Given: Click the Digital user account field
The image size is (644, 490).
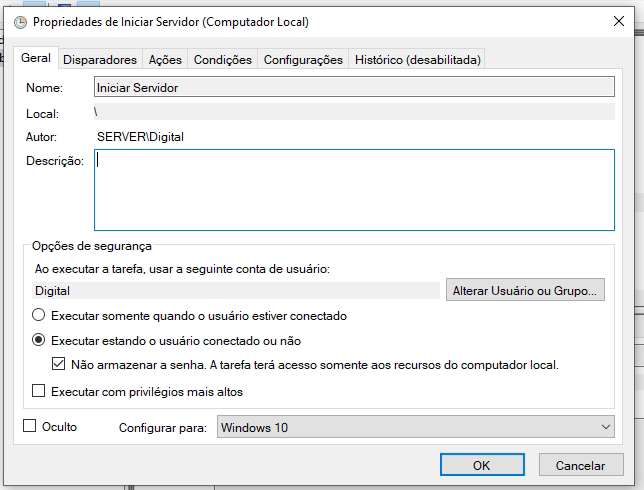Looking at the screenshot, I should click(236, 291).
